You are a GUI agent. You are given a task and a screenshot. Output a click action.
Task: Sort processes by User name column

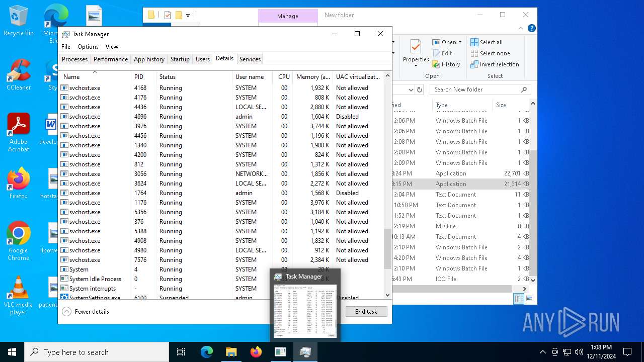click(252, 77)
